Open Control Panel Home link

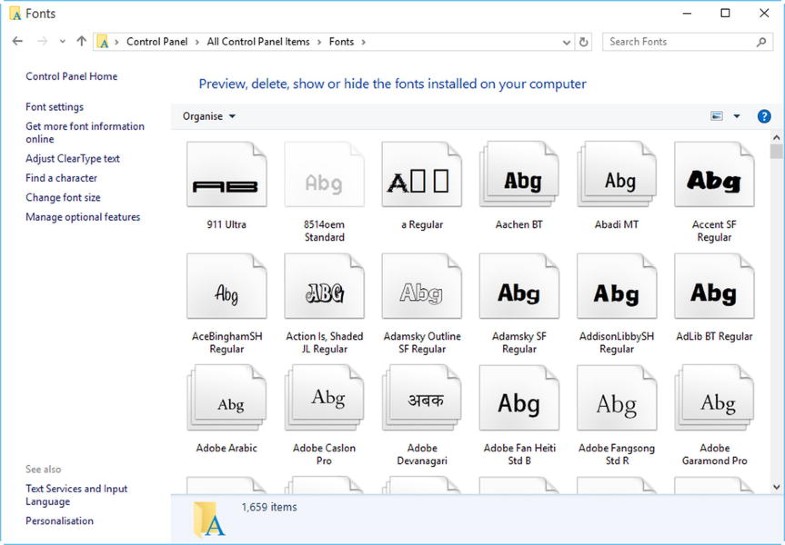pyautogui.click(x=72, y=77)
